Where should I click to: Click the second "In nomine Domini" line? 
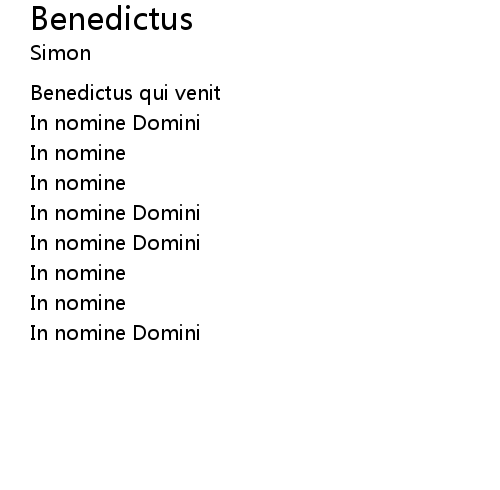pyautogui.click(x=115, y=213)
